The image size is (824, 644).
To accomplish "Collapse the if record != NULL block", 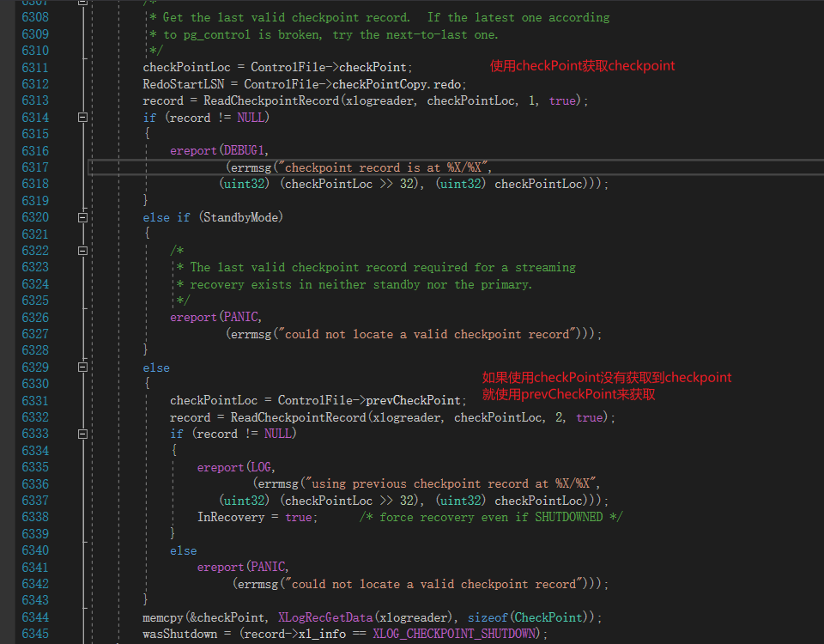I will point(82,117).
